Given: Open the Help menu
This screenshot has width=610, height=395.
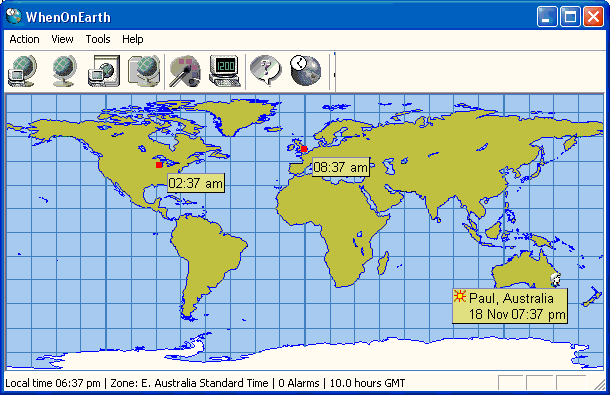Looking at the screenshot, I should 133,39.
